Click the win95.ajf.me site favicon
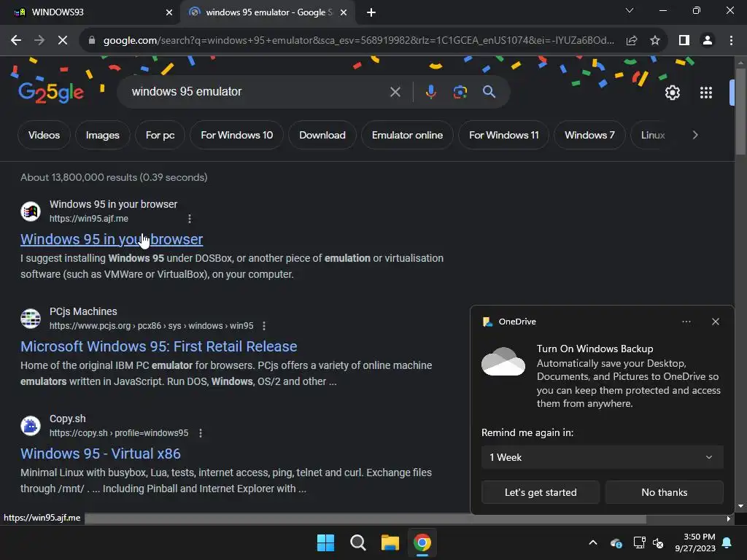This screenshot has width=747, height=560. pos(31,211)
